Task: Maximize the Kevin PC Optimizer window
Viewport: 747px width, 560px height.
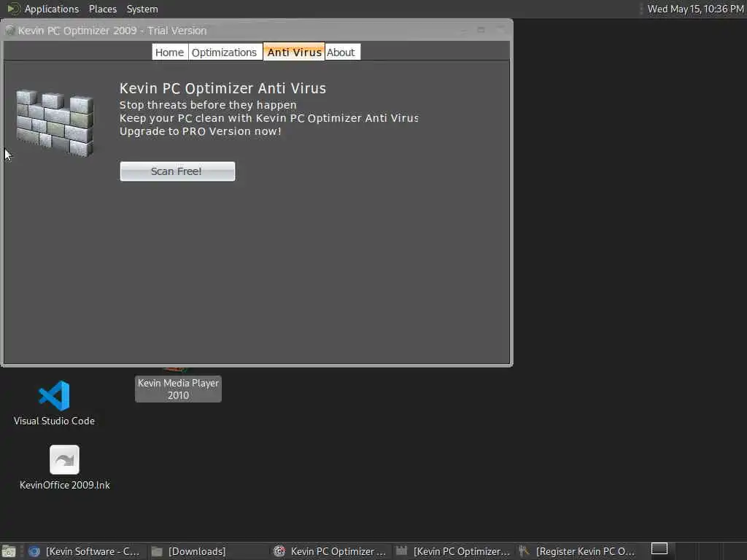Action: coord(481,30)
